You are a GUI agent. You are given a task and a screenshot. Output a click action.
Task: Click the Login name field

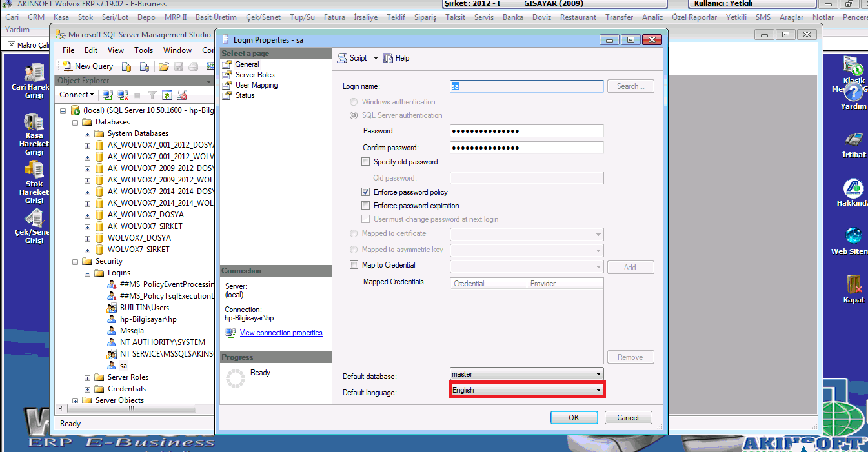tap(527, 86)
